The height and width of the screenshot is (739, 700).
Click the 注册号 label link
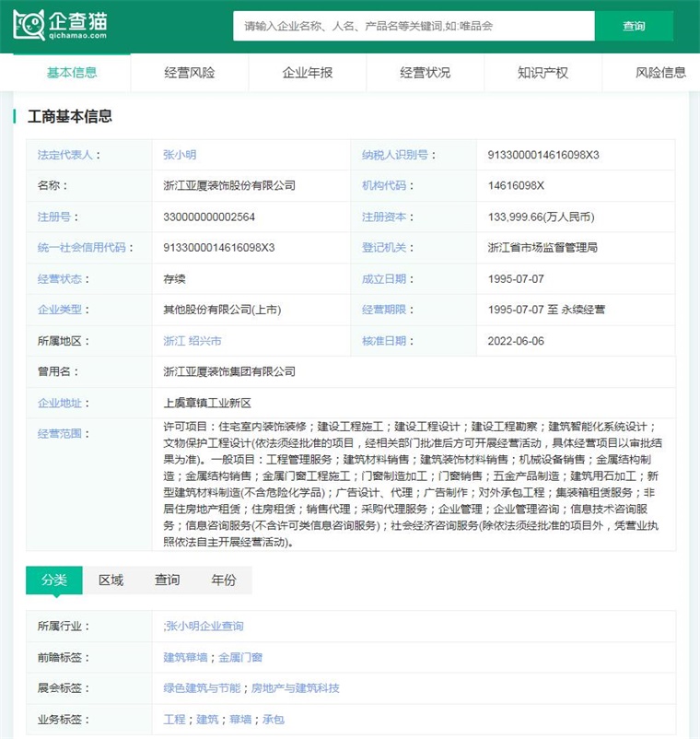pyautogui.click(x=54, y=217)
